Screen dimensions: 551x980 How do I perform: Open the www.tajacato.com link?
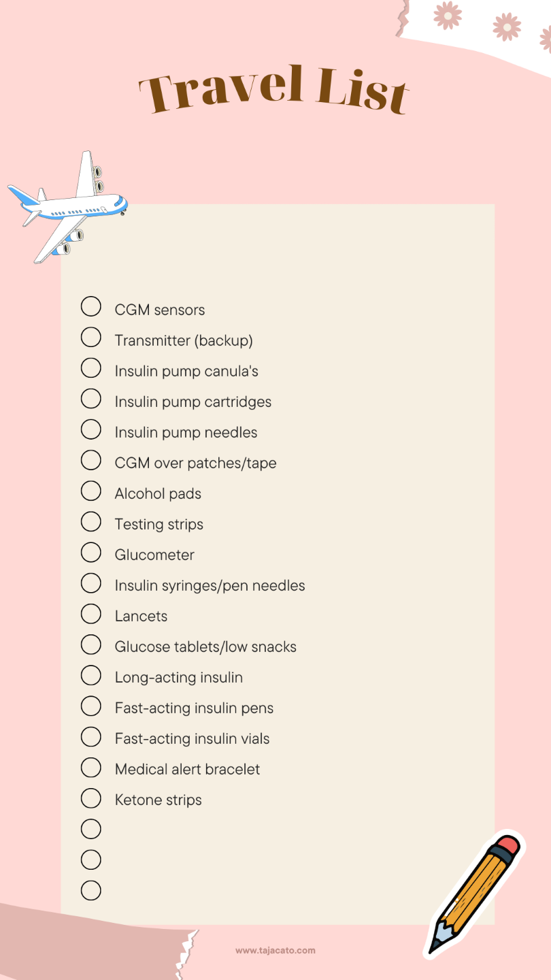click(275, 951)
